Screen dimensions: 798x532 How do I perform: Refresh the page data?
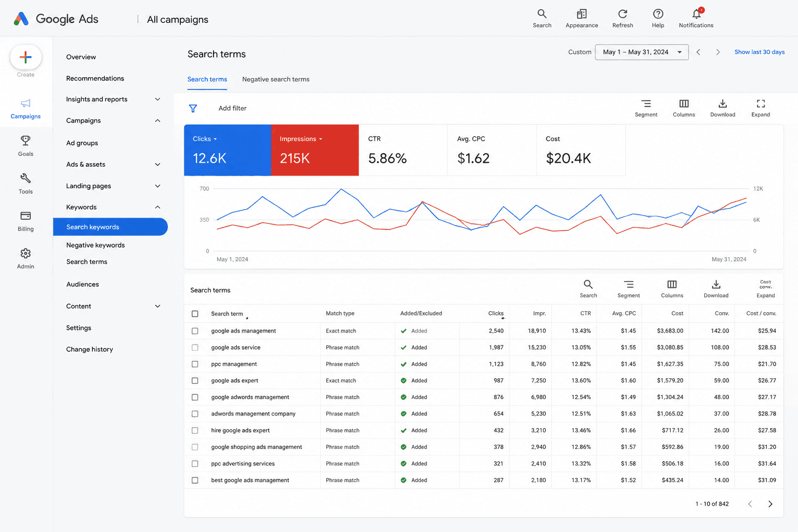[622, 18]
